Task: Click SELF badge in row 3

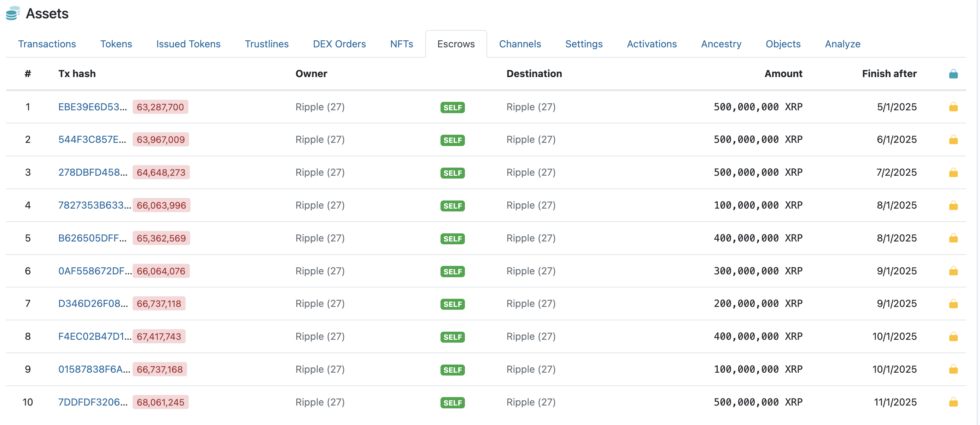Action: click(452, 173)
